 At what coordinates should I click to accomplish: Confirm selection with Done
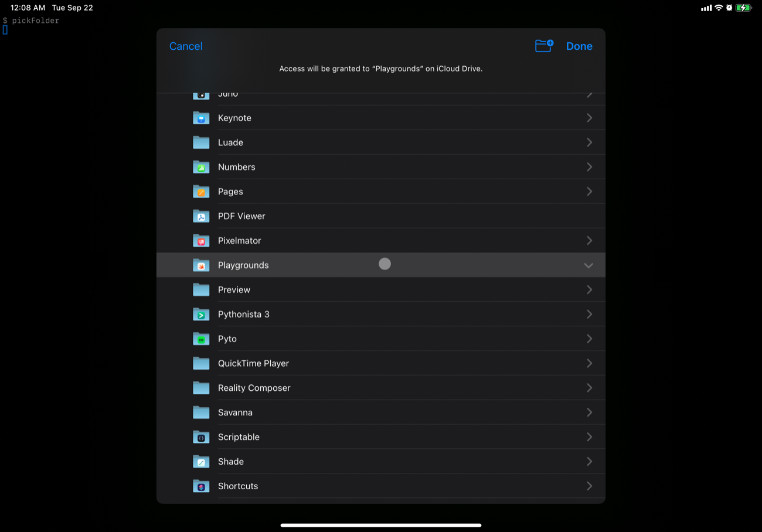click(x=579, y=46)
